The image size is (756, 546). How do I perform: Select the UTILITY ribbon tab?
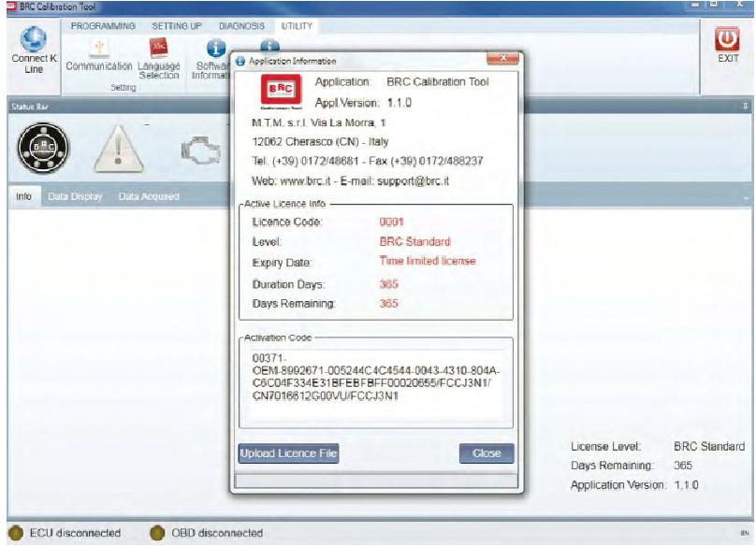coord(297,25)
